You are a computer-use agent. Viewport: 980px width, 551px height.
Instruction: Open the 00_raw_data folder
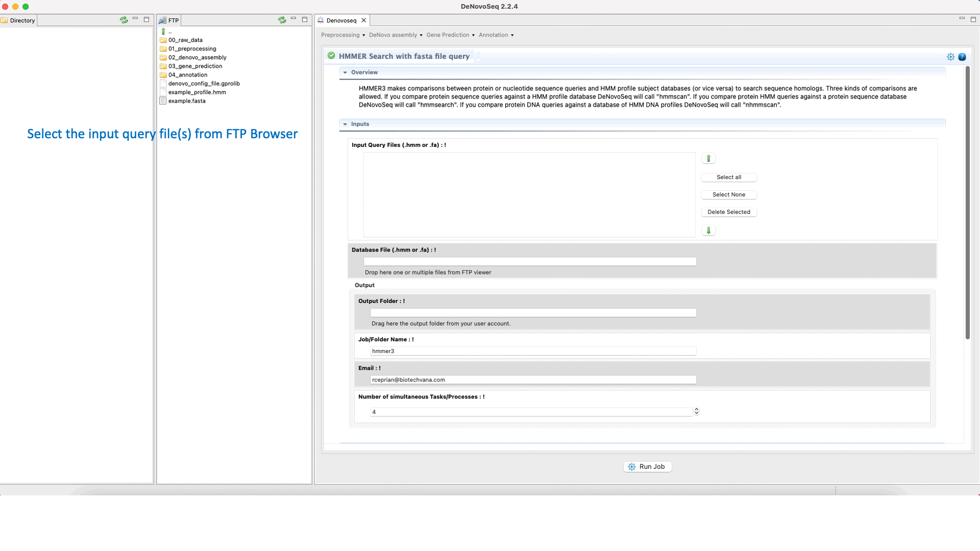pyautogui.click(x=185, y=40)
